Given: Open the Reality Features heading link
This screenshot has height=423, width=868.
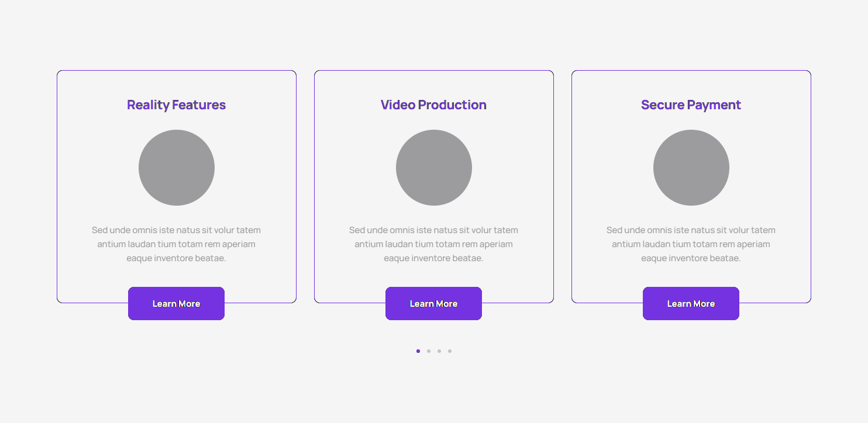Looking at the screenshot, I should point(176,105).
